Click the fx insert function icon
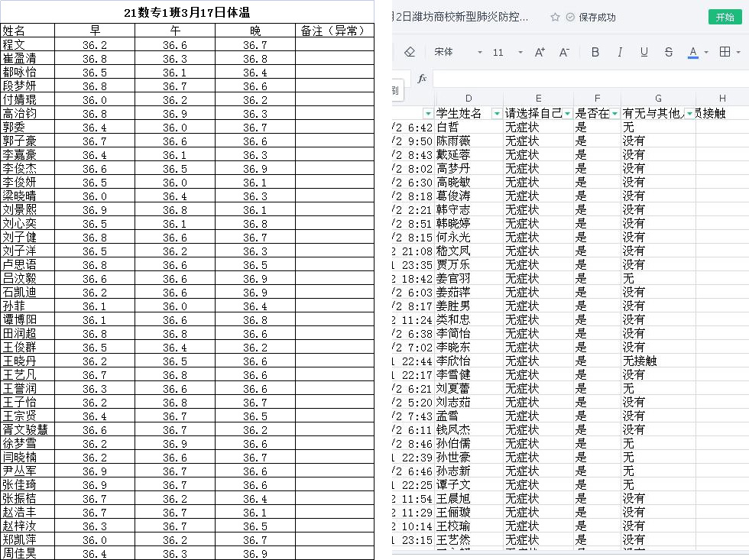 (x=422, y=78)
